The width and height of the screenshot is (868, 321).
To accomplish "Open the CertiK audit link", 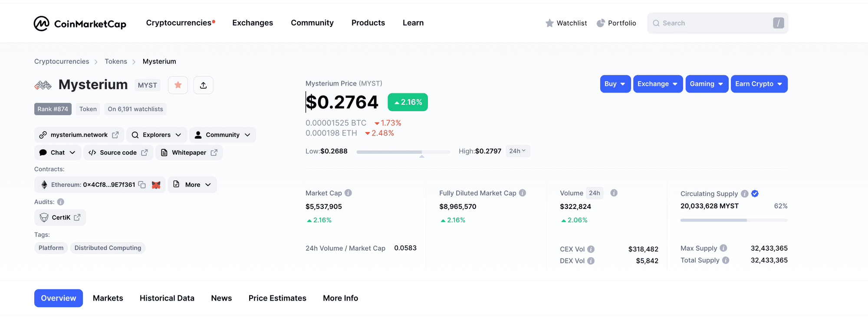I will coord(60,218).
